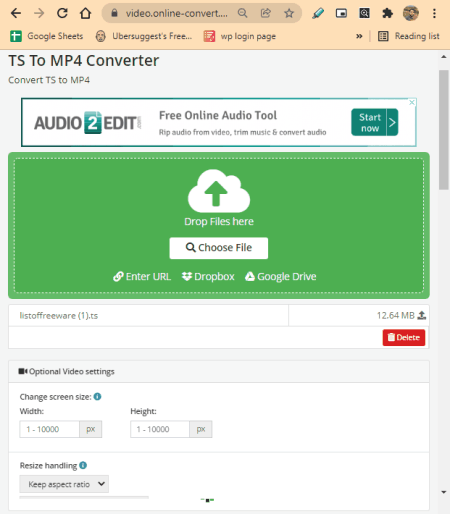Click the scrollbar up arrow
The width and height of the screenshot is (450, 514).
(444, 57)
